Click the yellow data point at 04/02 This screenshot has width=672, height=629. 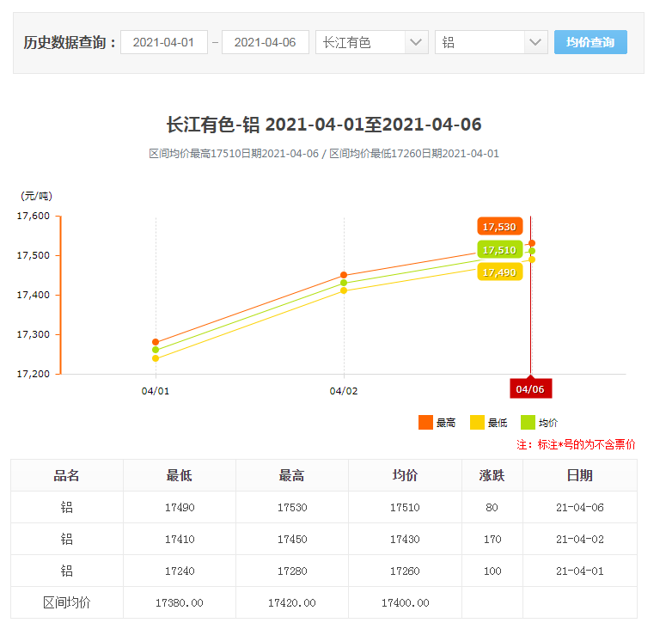(344, 290)
